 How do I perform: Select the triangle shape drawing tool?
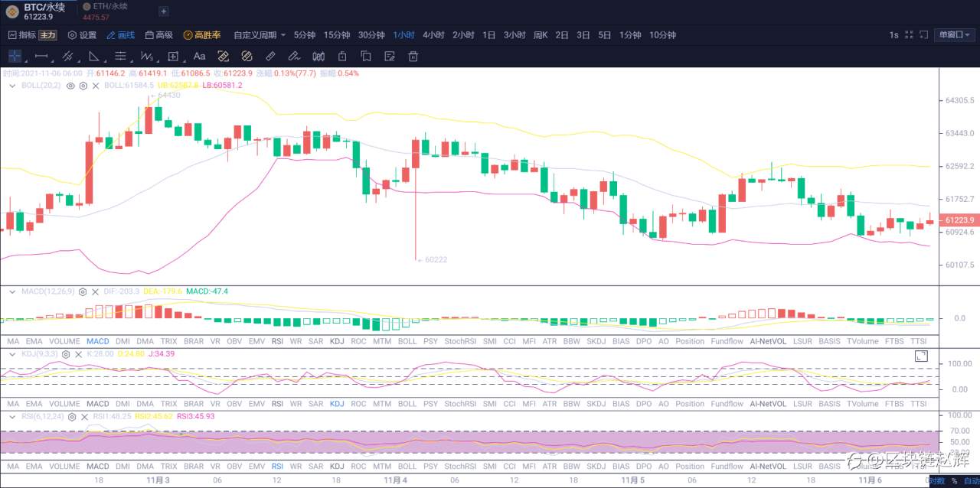pyautogui.click(x=94, y=56)
